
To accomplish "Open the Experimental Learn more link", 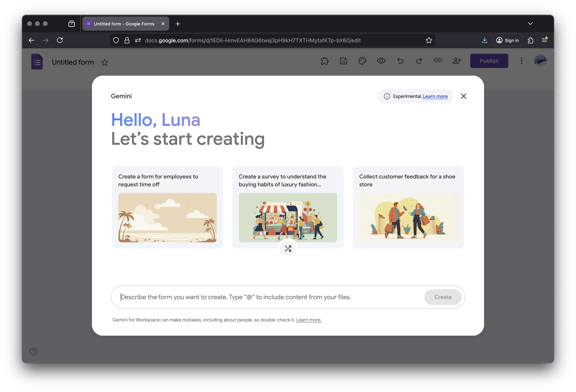I will pyautogui.click(x=435, y=96).
